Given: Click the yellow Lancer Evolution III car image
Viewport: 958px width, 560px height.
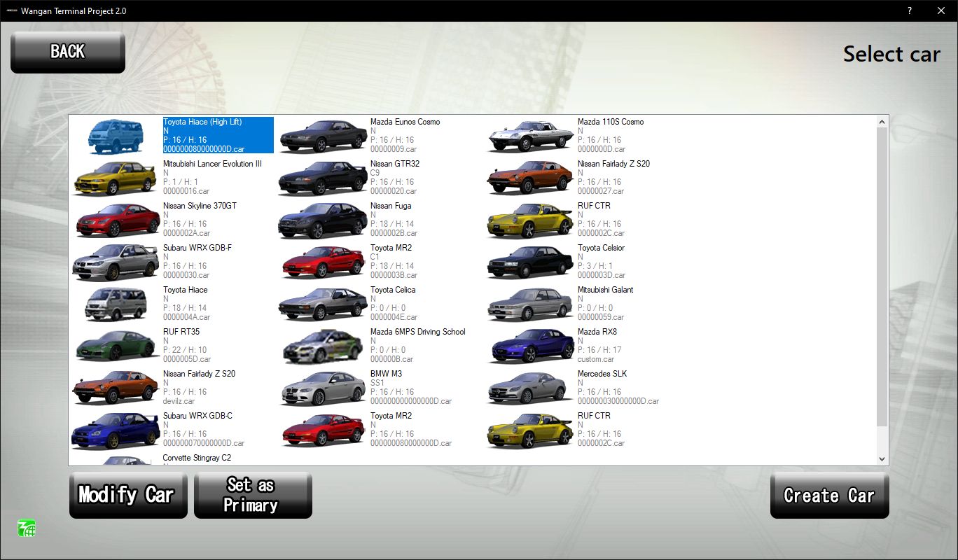Looking at the screenshot, I should (116, 178).
